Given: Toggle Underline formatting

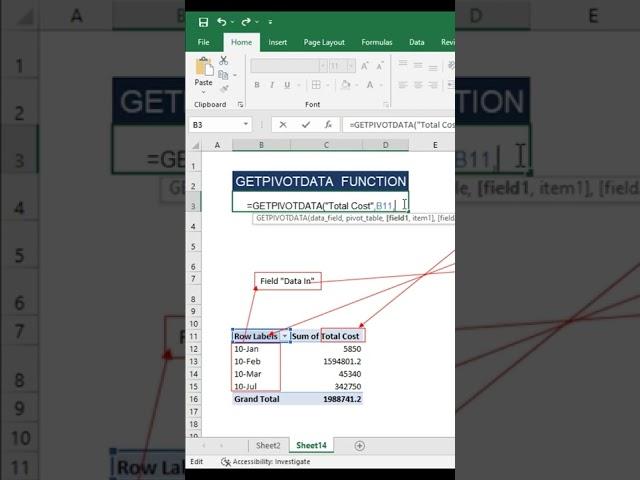Looking at the screenshot, I should click(287, 85).
